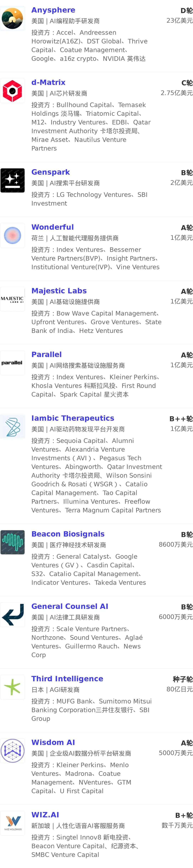Open the d-Matrix company link
Screen dimensions: 193x868
[48, 83]
